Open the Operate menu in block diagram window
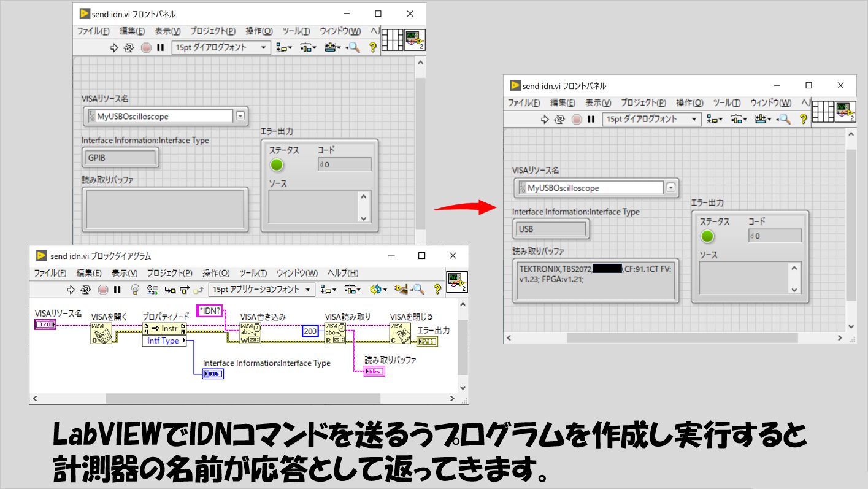 click(x=216, y=273)
